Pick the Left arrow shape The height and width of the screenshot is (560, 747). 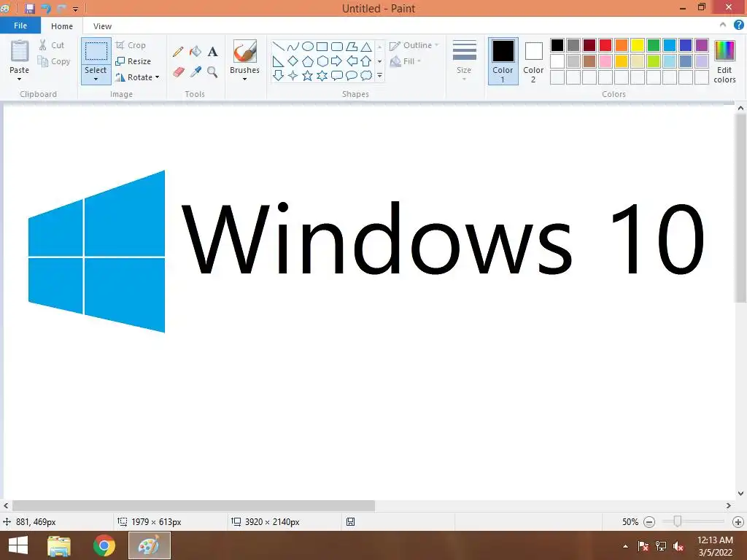click(x=352, y=61)
